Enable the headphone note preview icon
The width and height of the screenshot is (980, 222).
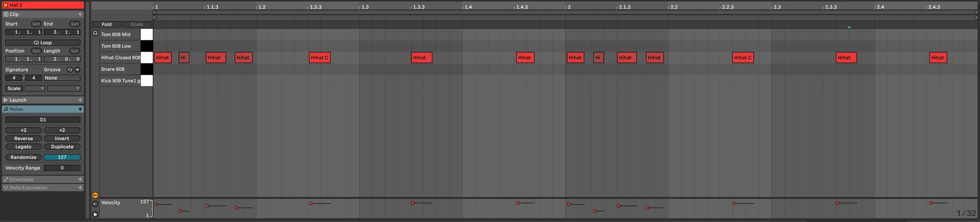(95, 33)
